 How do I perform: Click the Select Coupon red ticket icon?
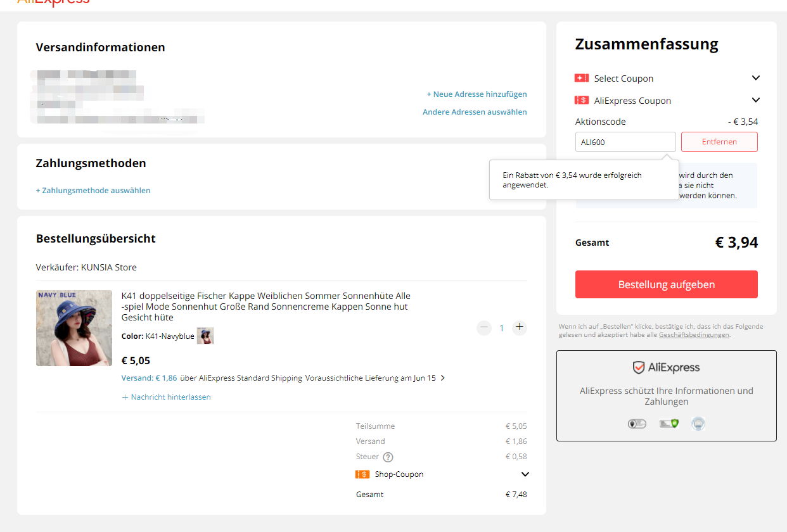581,78
